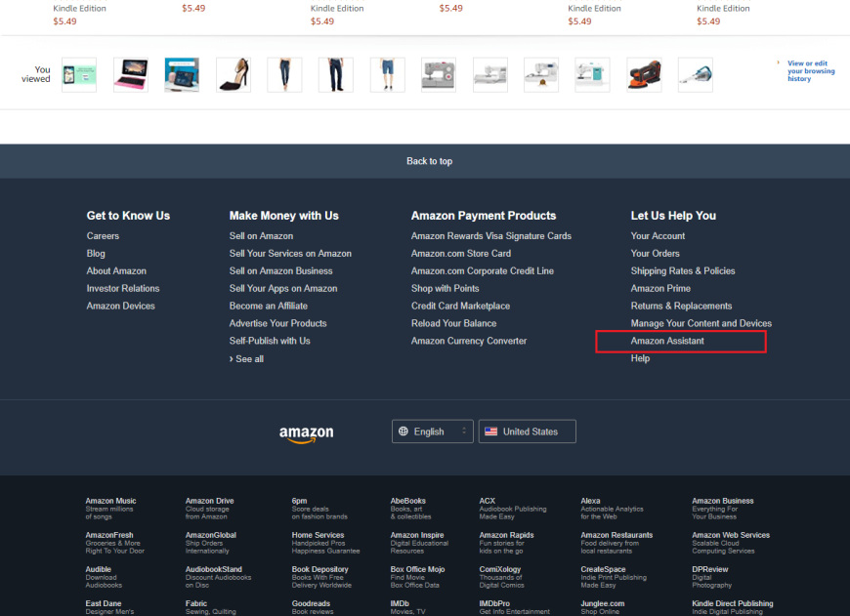Open Amazon Restaurants footer link
Image resolution: width=850 pixels, height=616 pixels.
(x=616, y=543)
